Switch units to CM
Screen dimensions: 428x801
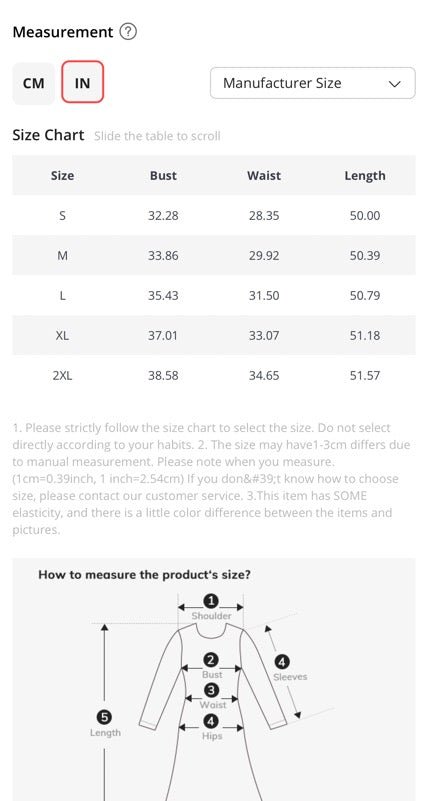tap(34, 83)
